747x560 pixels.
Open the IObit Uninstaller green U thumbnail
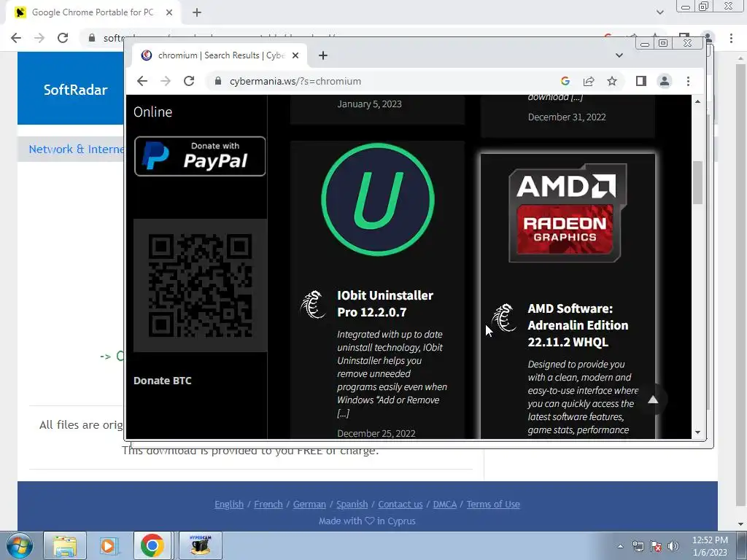(378, 199)
